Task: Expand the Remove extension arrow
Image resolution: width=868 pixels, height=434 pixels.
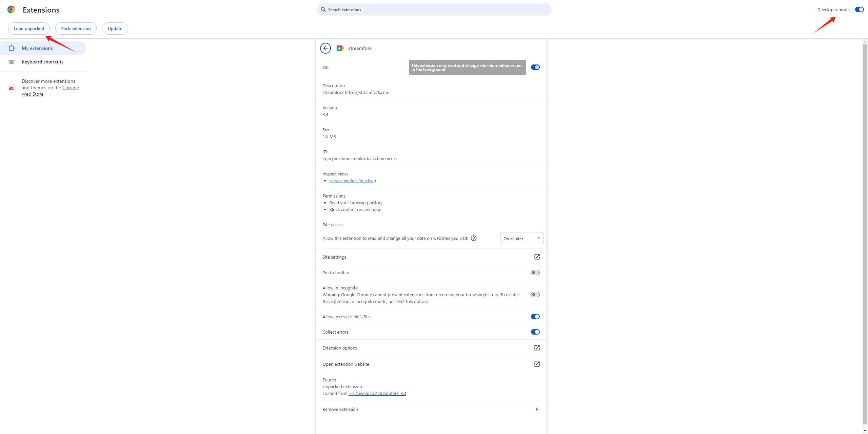Action: click(x=537, y=409)
